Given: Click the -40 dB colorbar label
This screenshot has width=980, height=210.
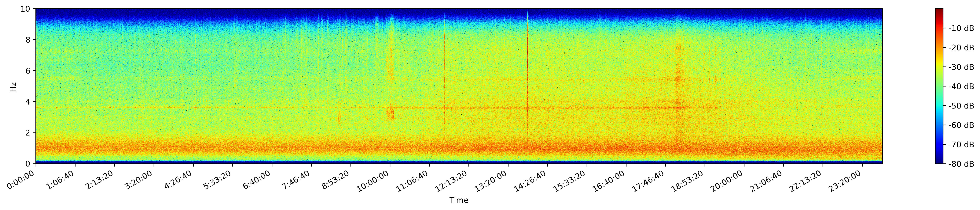Looking at the screenshot, I should click(961, 86).
